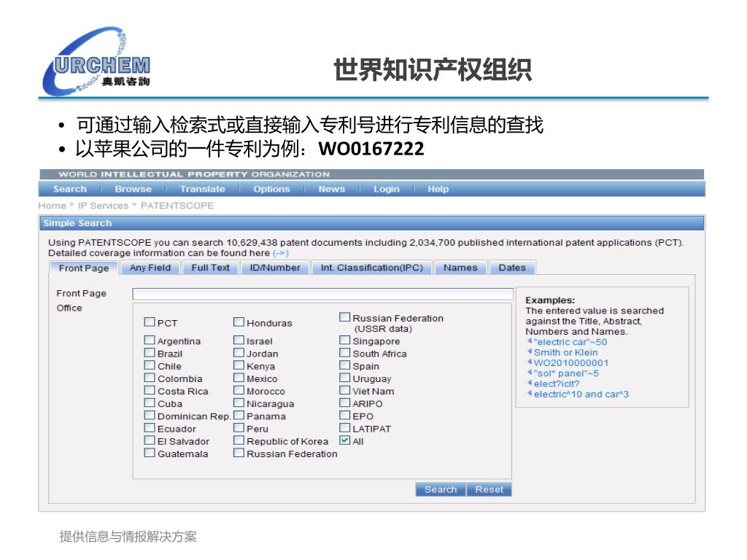
Task: Check the Republic of Korea checkbox
Action: click(x=239, y=440)
